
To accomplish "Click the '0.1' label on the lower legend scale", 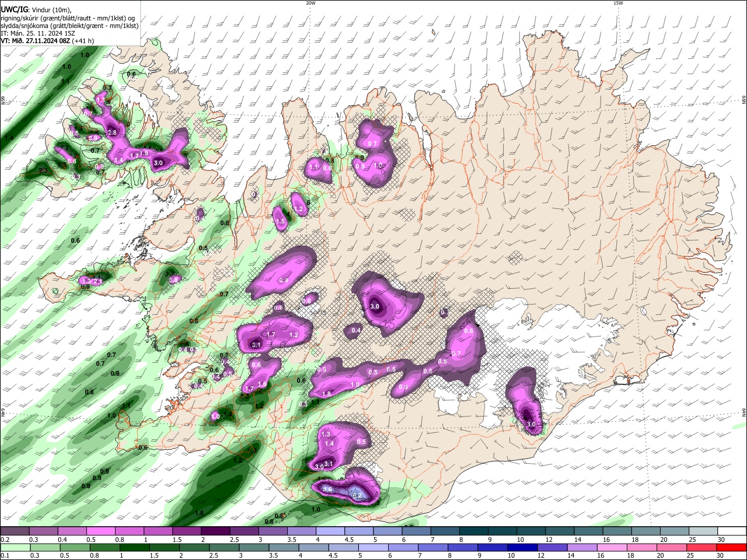I will click(5, 555).
